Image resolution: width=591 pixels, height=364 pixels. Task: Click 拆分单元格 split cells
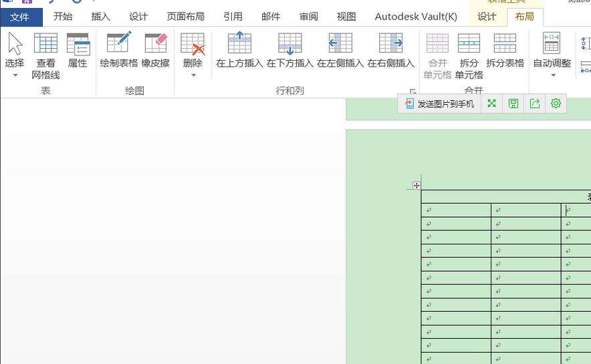click(469, 55)
